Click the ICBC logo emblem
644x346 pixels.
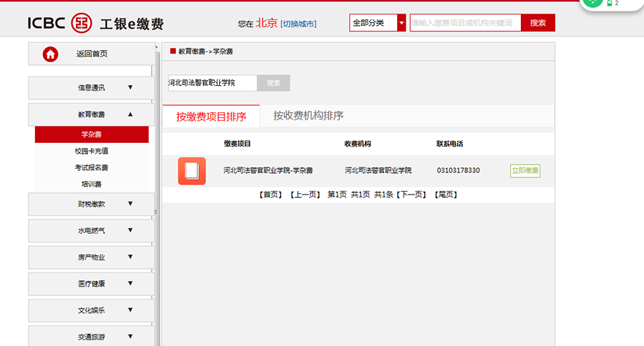(x=82, y=23)
